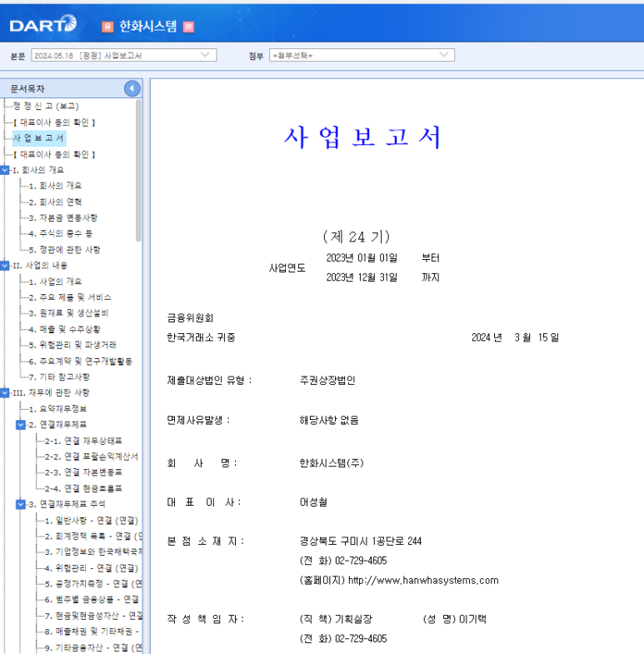Go to 2-3. 연결 자본변동표
This screenshot has height=654, width=644.
point(83,472)
